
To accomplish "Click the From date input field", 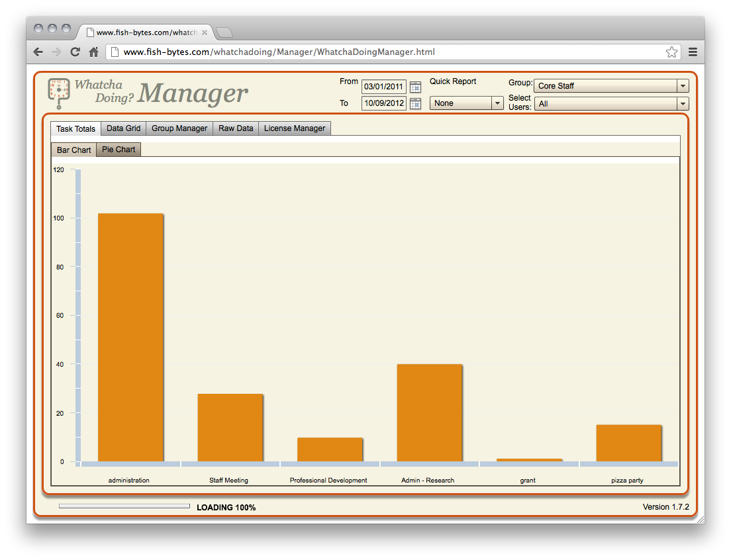I will coord(383,87).
